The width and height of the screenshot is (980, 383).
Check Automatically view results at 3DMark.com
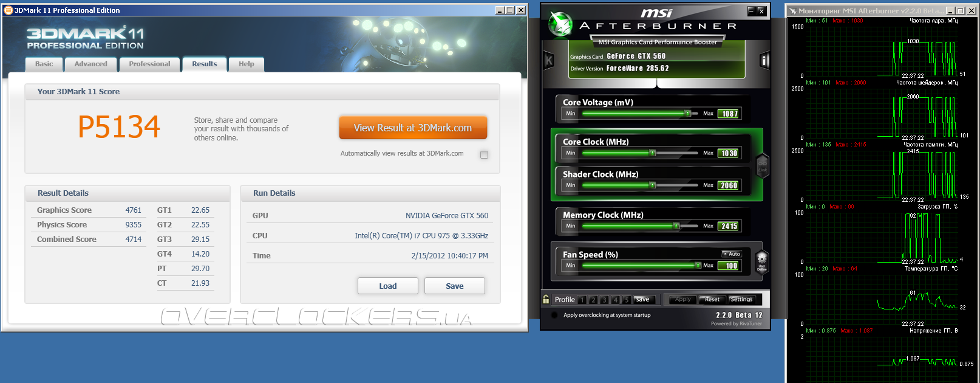tap(484, 154)
